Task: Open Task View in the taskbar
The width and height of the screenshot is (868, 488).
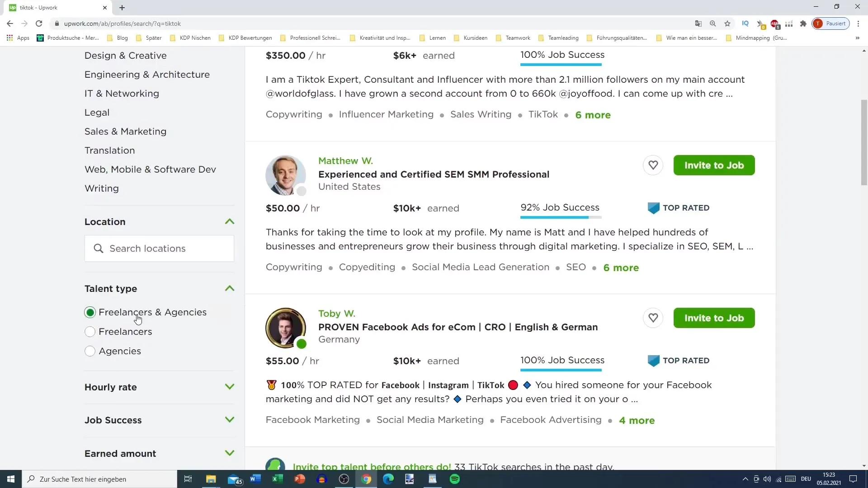Action: [x=188, y=479]
